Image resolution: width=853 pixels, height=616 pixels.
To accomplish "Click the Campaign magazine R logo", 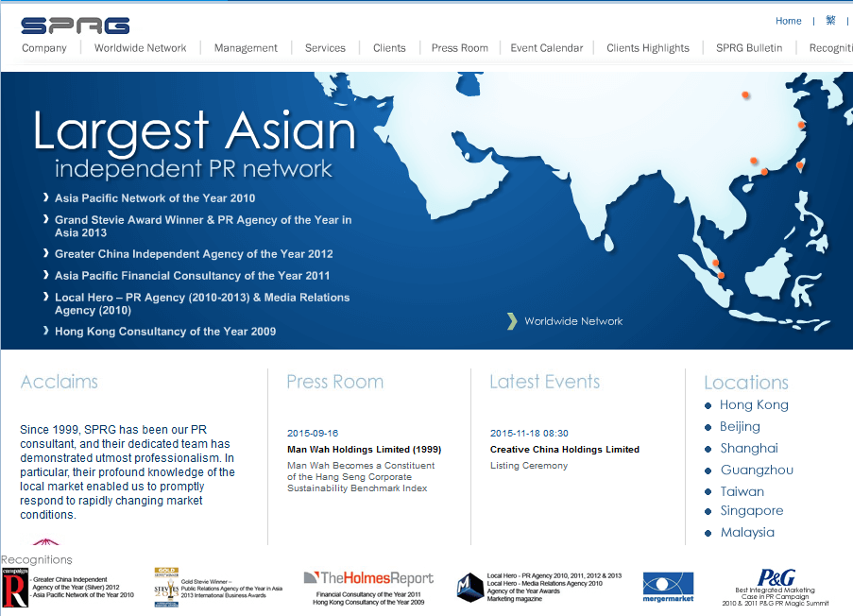I will point(15,588).
